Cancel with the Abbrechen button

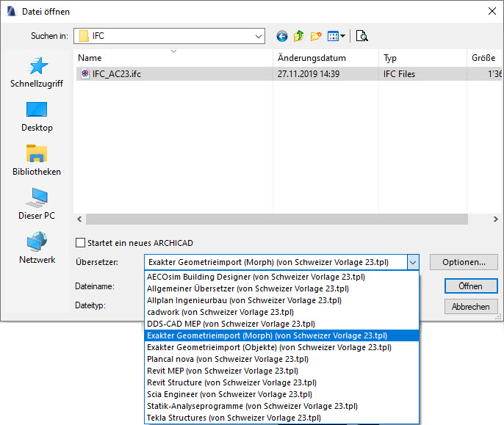[471, 307]
